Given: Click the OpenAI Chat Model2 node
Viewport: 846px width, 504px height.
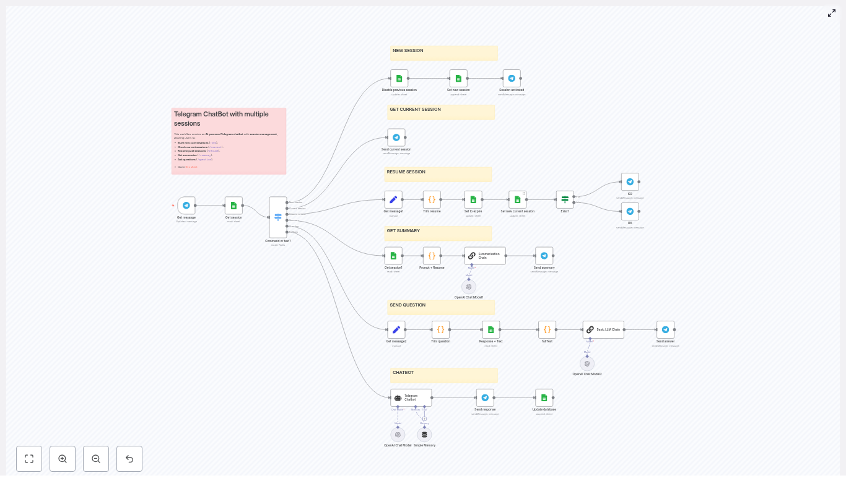Looking at the screenshot, I should 587,364.
